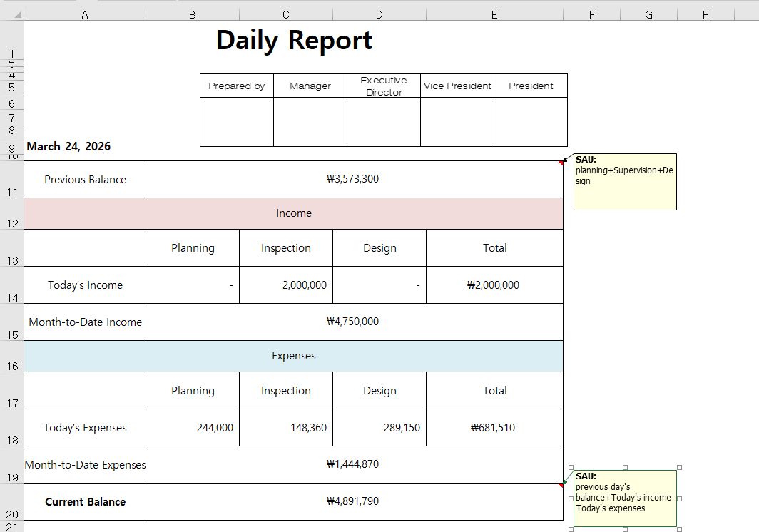Click Today's Expenses total ₩681,510
This screenshot has height=532, width=759.
[494, 428]
